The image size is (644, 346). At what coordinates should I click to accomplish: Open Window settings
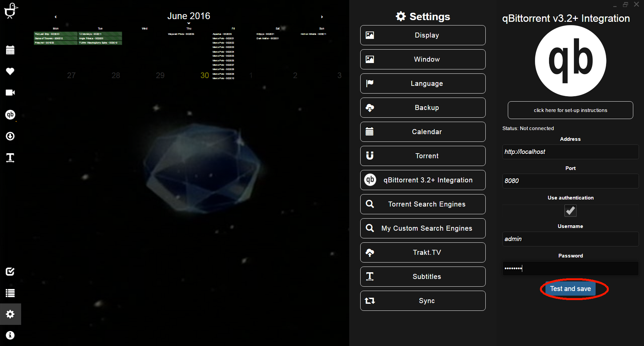(x=423, y=59)
